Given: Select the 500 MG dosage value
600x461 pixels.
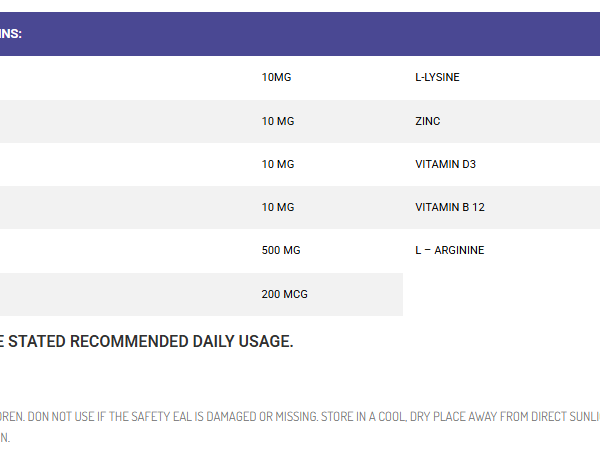Looking at the screenshot, I should pyautogui.click(x=281, y=250).
